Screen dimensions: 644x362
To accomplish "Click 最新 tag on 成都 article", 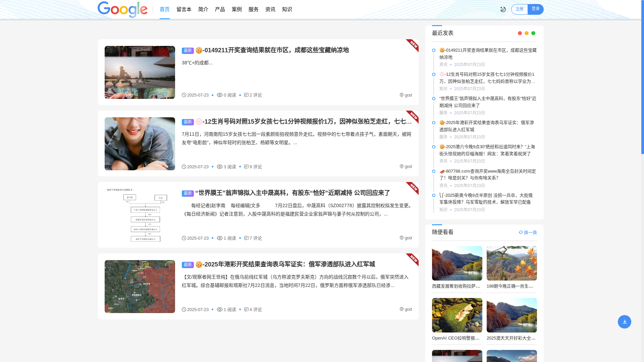I will tap(188, 51).
